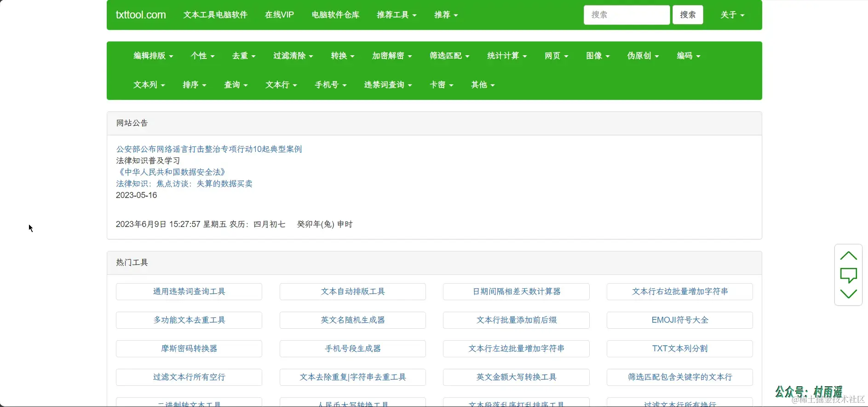Open the 文本列 menu
This screenshot has height=407, width=868.
(x=149, y=85)
